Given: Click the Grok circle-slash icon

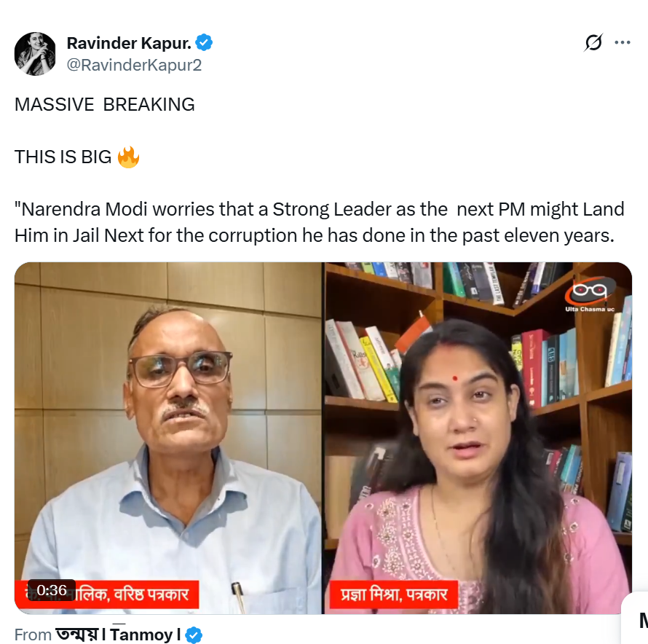Looking at the screenshot, I should (x=593, y=43).
